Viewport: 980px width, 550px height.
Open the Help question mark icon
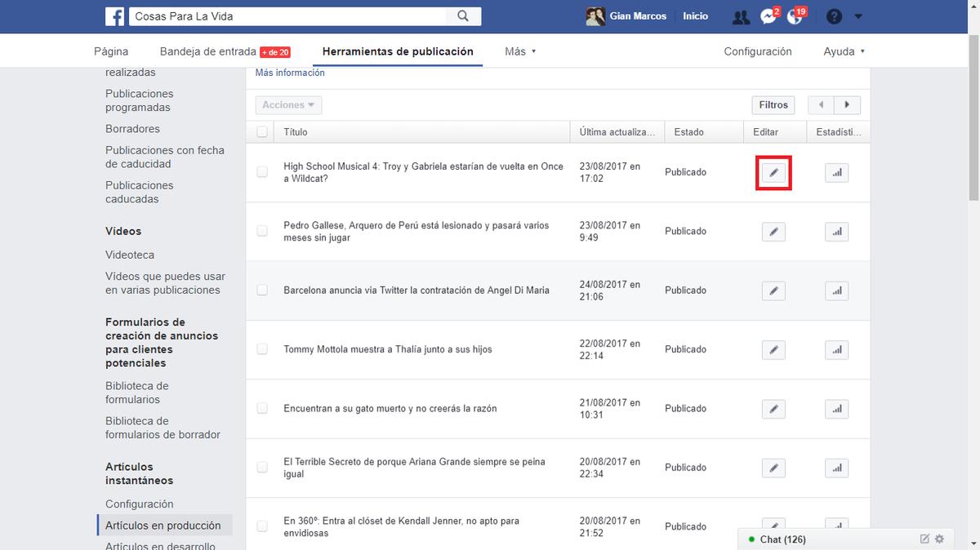click(x=832, y=16)
